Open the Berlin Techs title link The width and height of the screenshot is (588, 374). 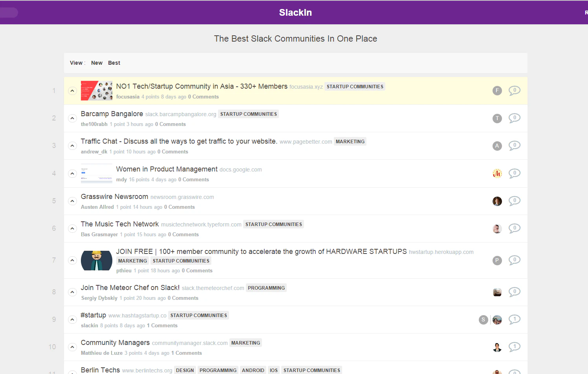point(100,370)
